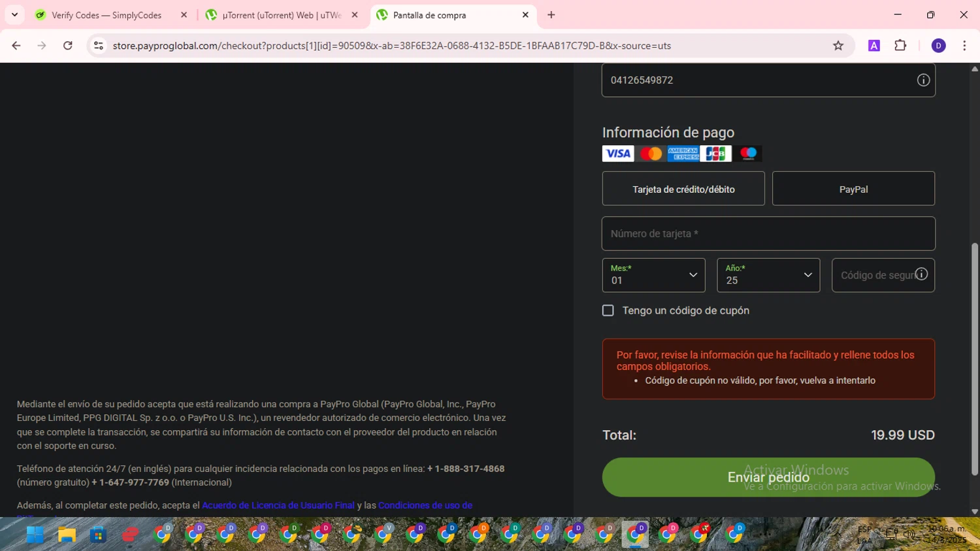This screenshot has height=551, width=980.
Task: Open the Año expiration year dropdown
Action: pyautogui.click(x=768, y=275)
